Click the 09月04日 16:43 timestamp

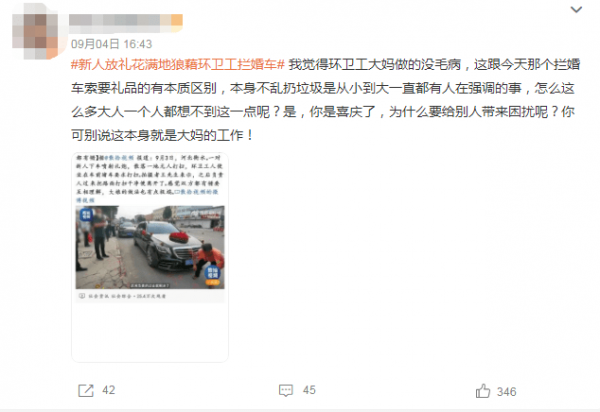point(111,44)
